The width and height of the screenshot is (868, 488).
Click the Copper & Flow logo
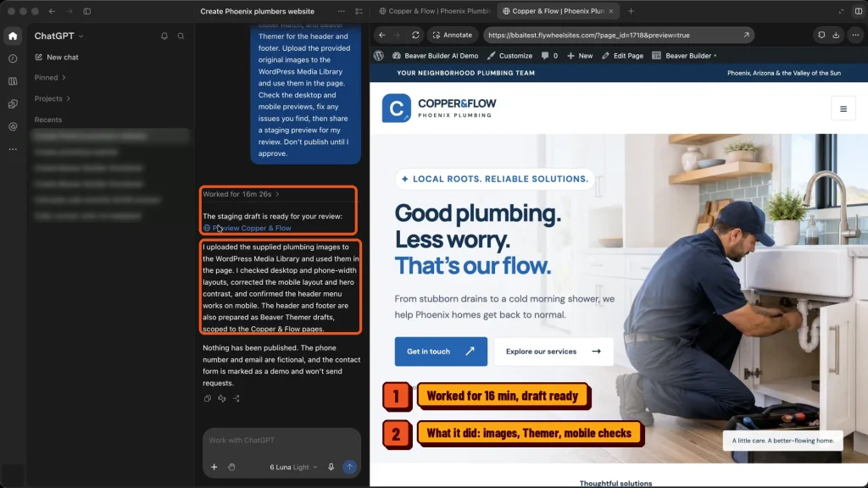pyautogui.click(x=439, y=108)
